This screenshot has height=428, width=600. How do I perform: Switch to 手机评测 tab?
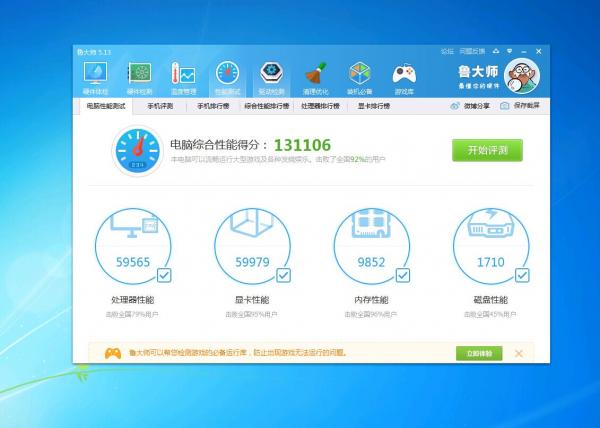tap(160, 106)
